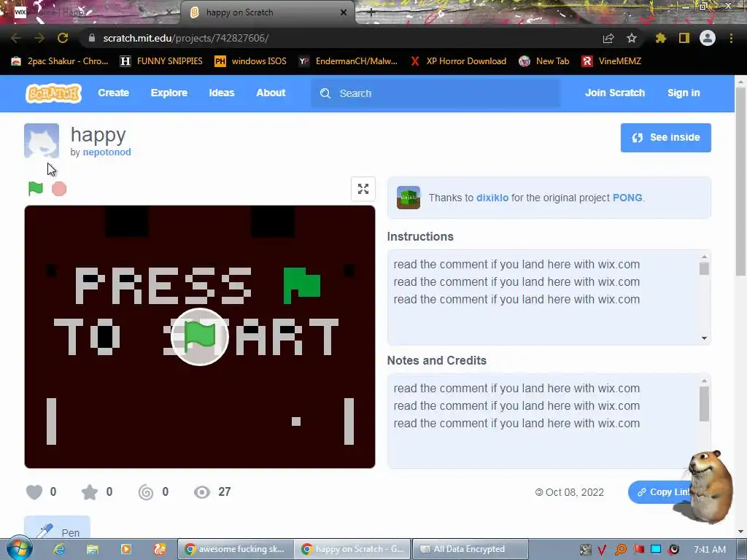Screen dimensions: 747x560
Task: Open the XP Horror Download bookmark
Action: tap(458, 61)
